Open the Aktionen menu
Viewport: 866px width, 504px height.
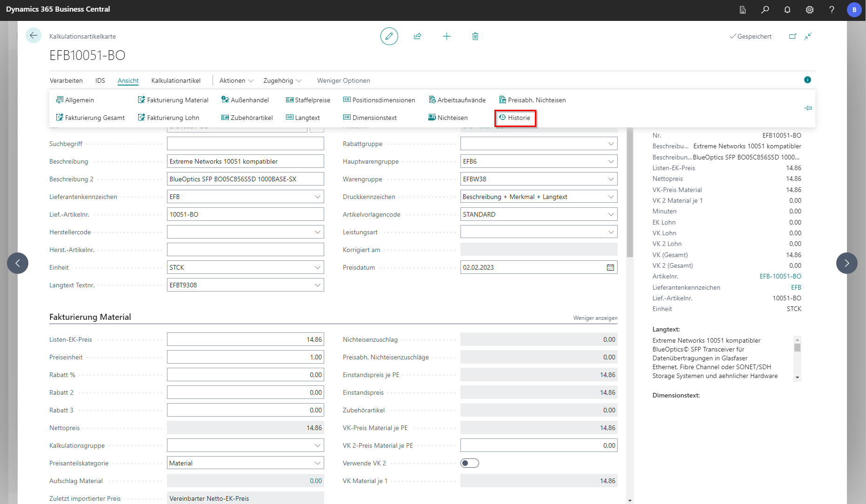pyautogui.click(x=236, y=80)
